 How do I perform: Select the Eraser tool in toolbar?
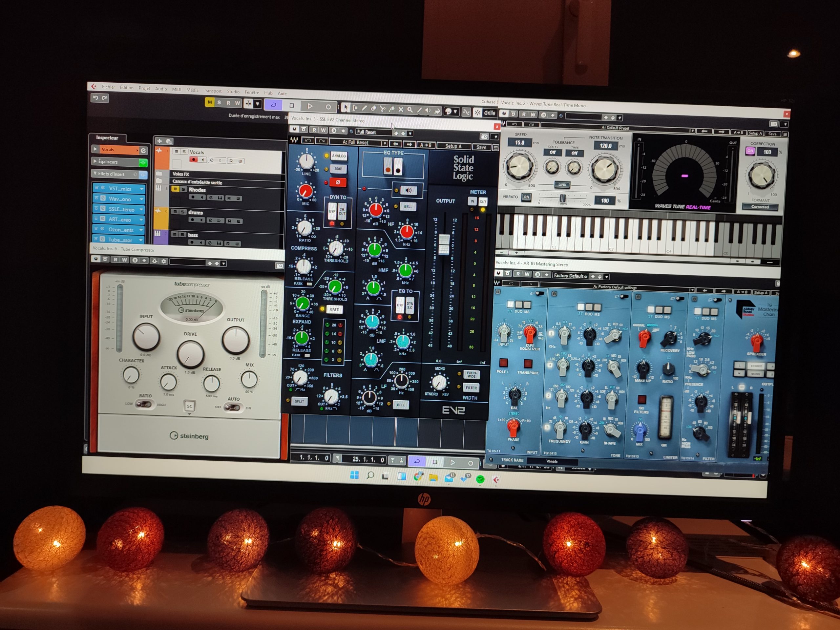coord(373,109)
